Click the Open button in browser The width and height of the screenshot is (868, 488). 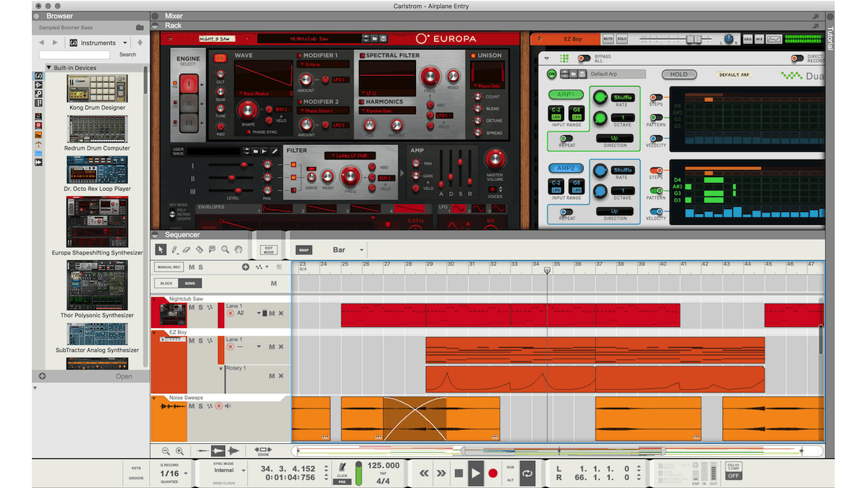point(124,376)
